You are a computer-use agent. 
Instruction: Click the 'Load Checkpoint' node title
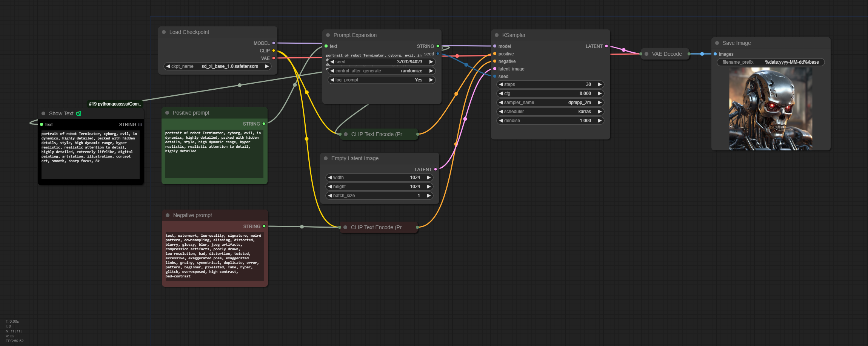[x=189, y=32]
